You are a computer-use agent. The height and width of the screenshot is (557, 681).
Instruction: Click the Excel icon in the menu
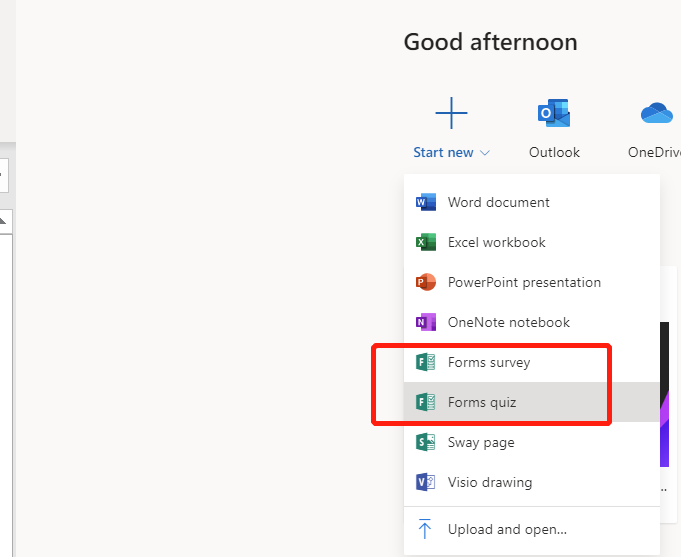(426, 242)
